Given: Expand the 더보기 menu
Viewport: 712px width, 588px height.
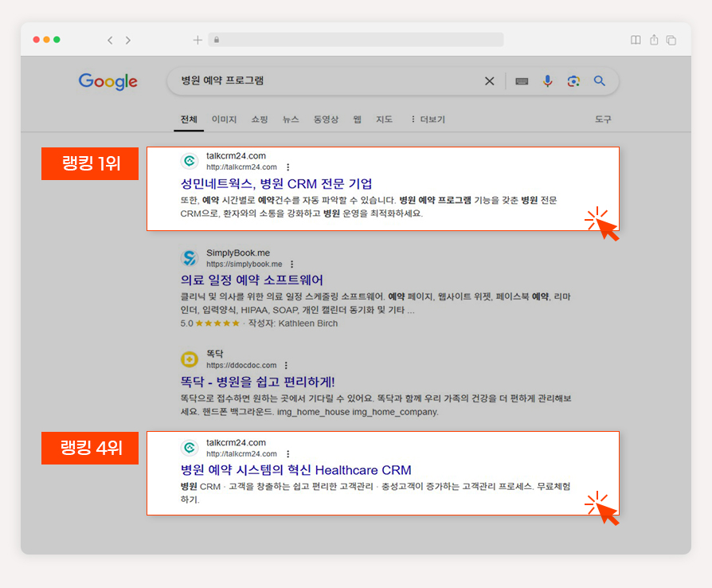Looking at the screenshot, I should [x=428, y=120].
